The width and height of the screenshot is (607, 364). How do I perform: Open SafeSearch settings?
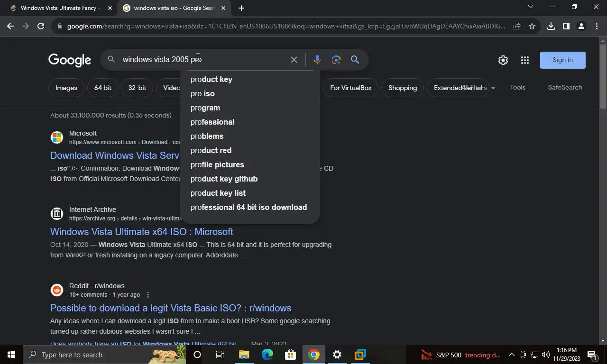(565, 87)
